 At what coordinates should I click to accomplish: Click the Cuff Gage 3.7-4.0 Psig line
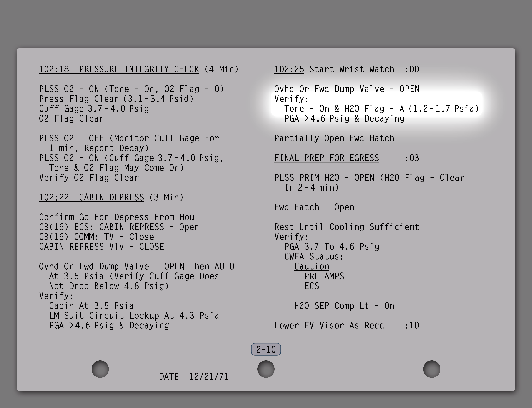pos(94,109)
